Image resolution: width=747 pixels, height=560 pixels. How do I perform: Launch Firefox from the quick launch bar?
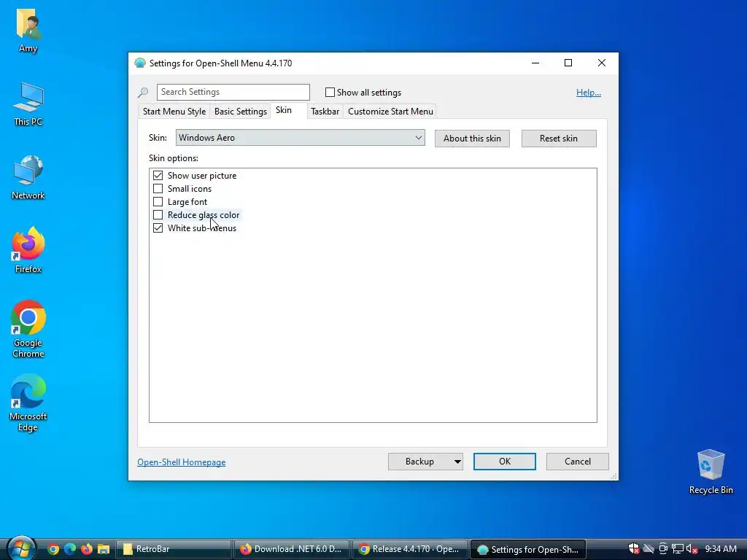[x=87, y=549]
